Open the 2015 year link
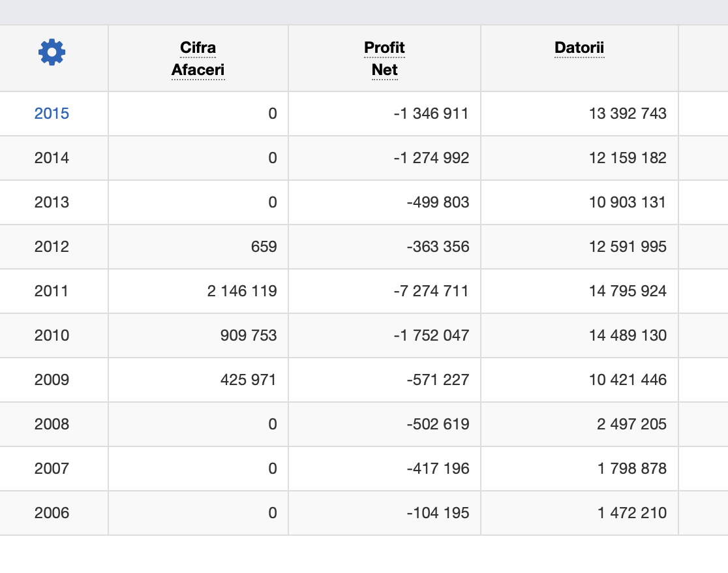The width and height of the screenshot is (728, 573). 52,114
